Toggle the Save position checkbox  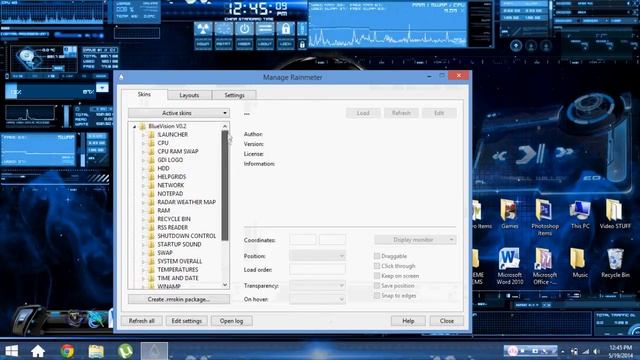pyautogui.click(x=377, y=286)
